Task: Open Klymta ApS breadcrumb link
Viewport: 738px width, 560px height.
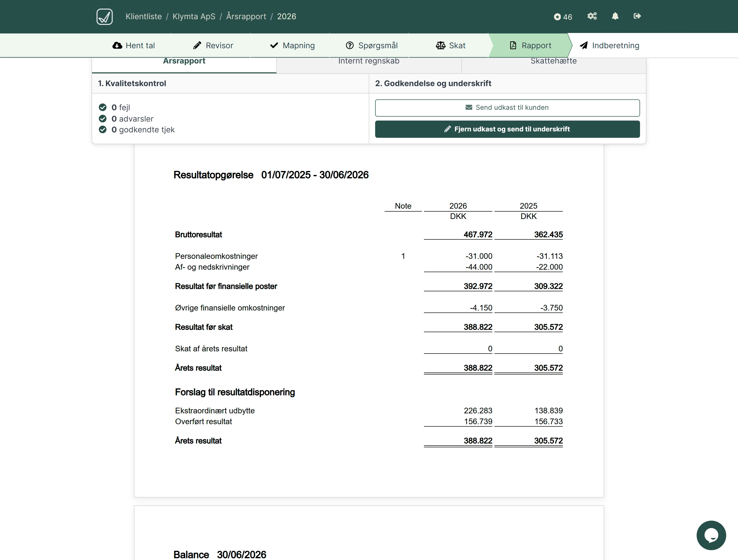Action: coord(194,16)
